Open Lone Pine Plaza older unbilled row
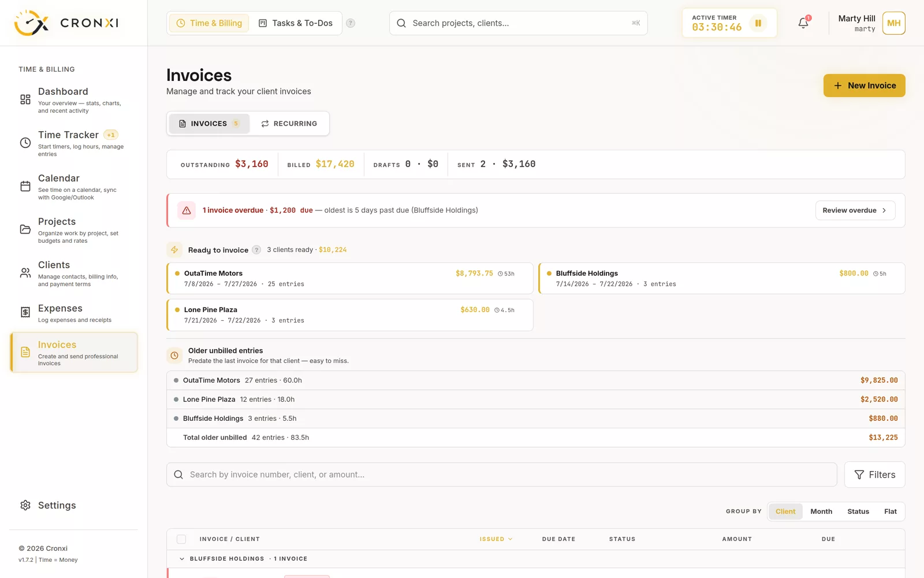 [x=535, y=399]
